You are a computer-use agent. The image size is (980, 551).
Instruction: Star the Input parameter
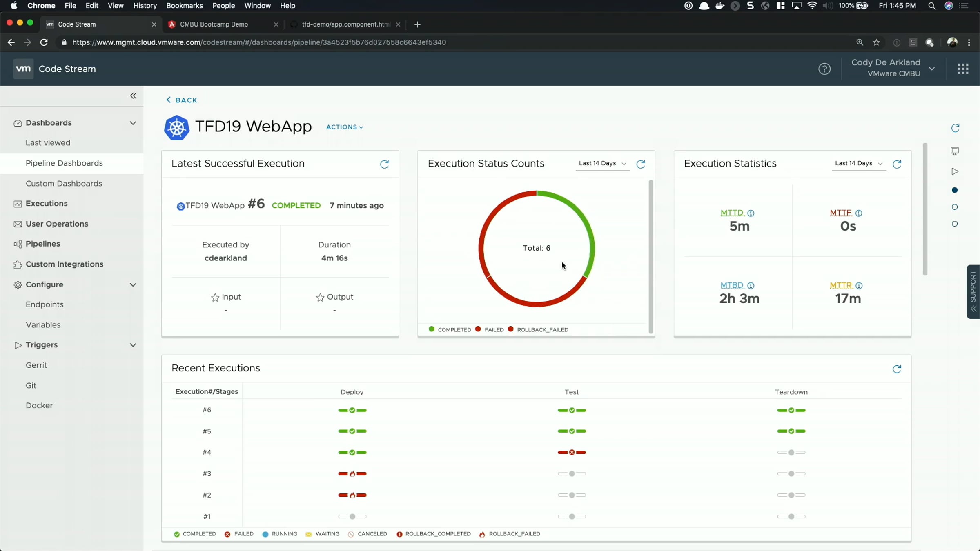(215, 298)
